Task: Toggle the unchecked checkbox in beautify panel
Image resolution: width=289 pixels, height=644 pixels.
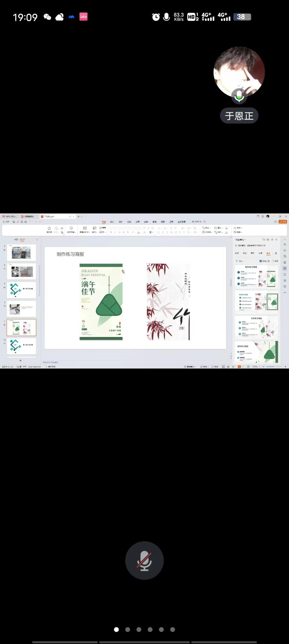Action: [x=273, y=261]
